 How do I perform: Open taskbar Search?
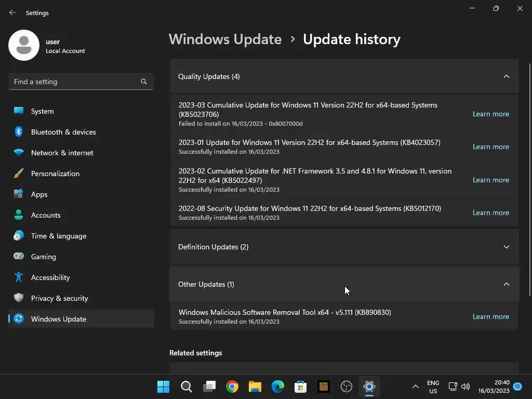pyautogui.click(x=187, y=387)
